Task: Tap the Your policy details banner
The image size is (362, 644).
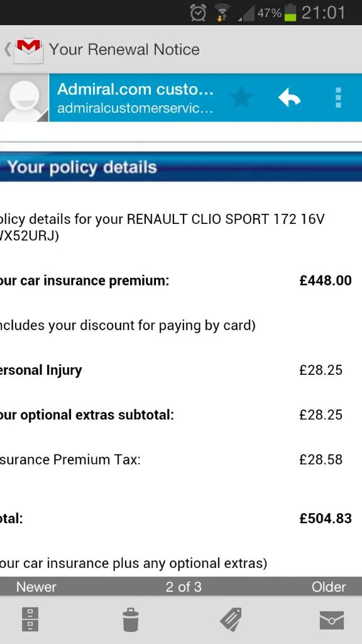Action: click(x=181, y=167)
